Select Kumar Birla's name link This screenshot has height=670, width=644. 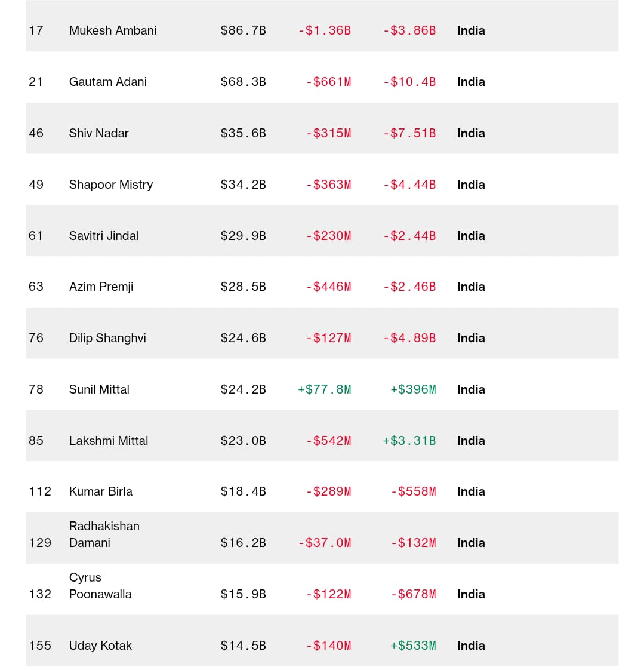pyautogui.click(x=101, y=491)
